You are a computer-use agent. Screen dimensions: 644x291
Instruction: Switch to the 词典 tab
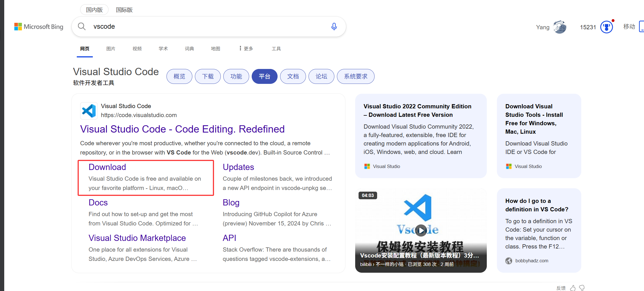[189, 49]
